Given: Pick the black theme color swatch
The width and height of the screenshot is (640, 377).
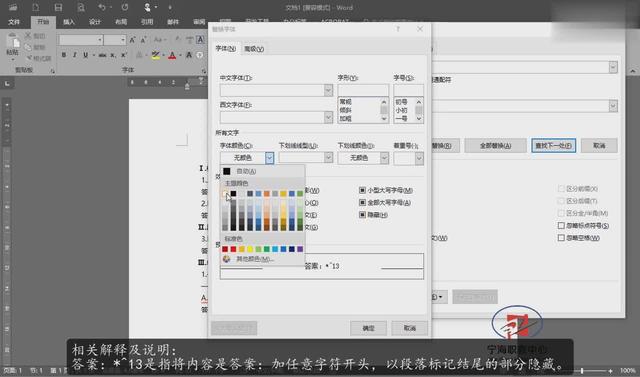Looking at the screenshot, I should click(x=233, y=193).
